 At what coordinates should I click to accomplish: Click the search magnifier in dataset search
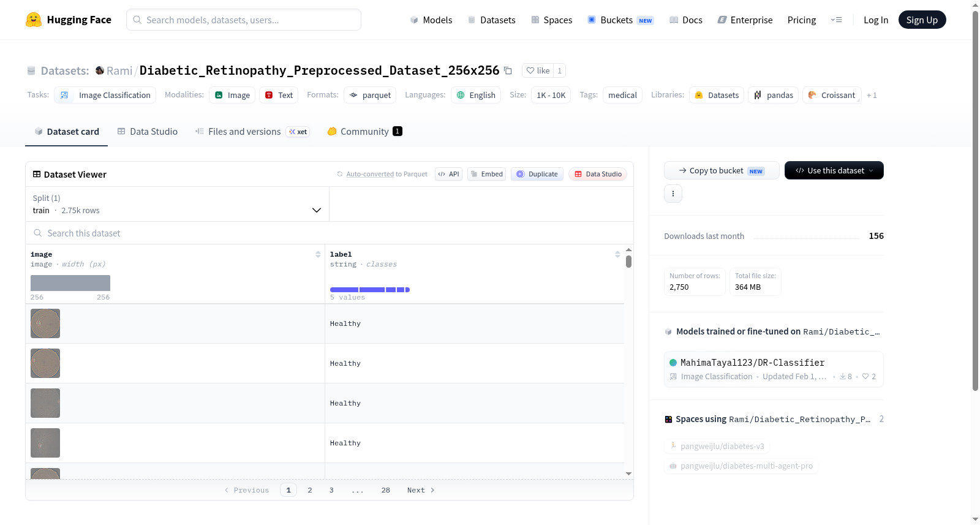[38, 233]
